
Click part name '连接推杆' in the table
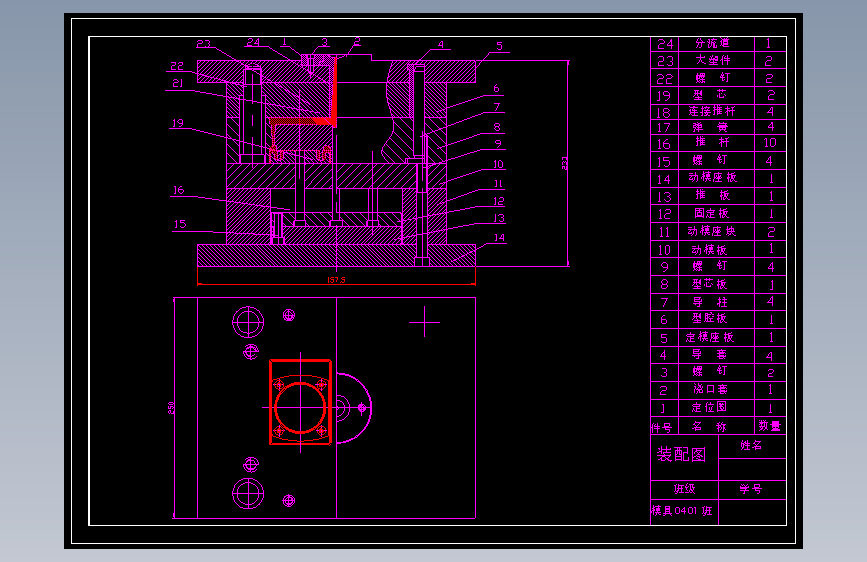(712, 111)
